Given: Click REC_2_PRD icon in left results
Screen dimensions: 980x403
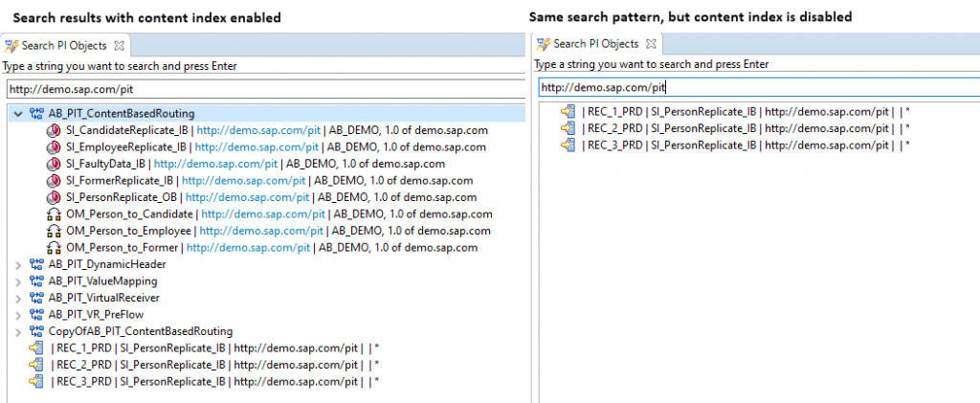Looking at the screenshot, I should (x=36, y=365).
